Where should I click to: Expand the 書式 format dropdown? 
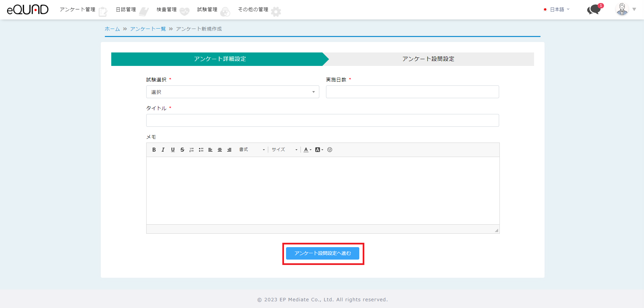pyautogui.click(x=252, y=150)
